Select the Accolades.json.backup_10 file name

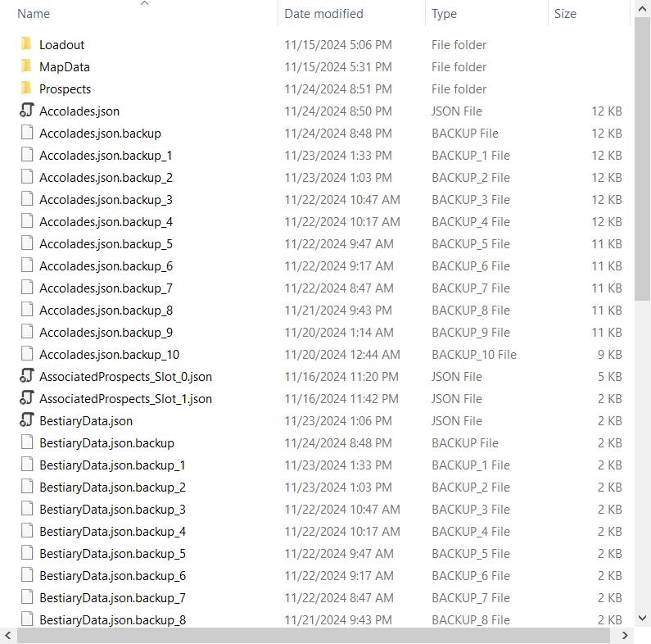tap(109, 354)
